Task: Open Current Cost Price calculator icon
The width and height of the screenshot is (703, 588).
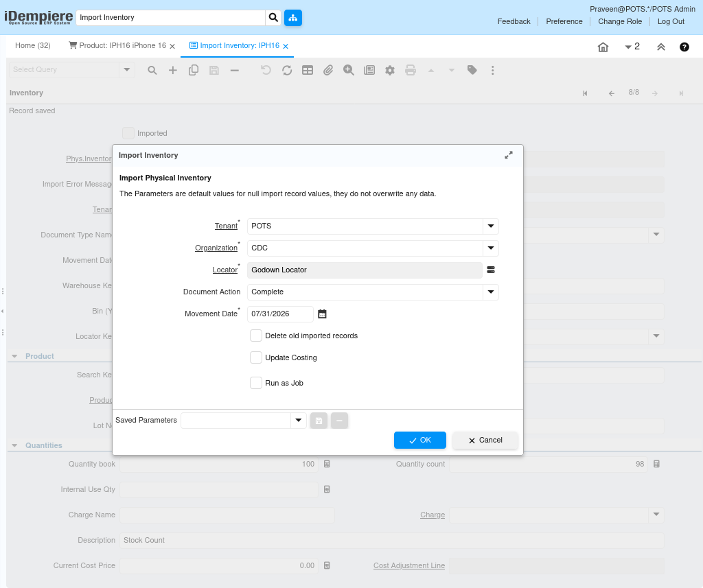Action: pos(327,565)
